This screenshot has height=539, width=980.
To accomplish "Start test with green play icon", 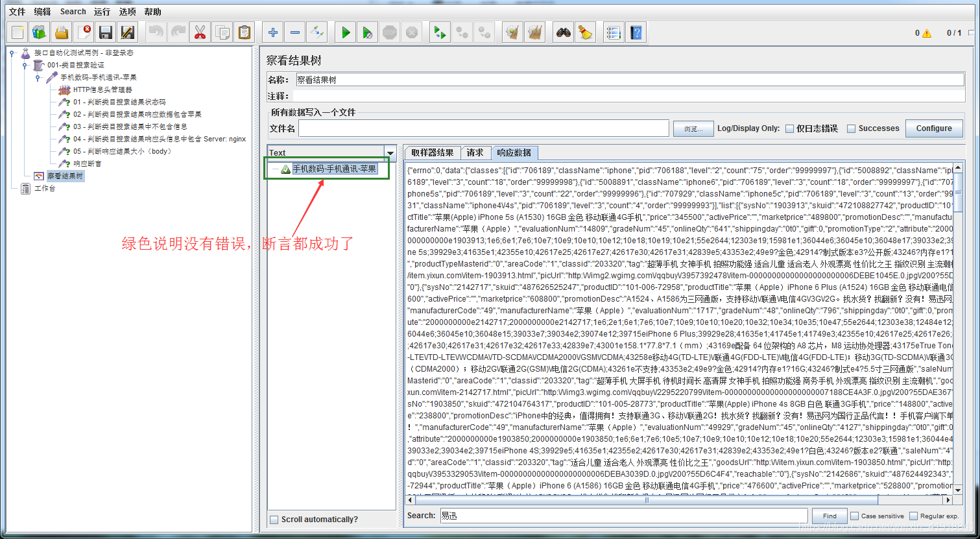I will (x=346, y=32).
